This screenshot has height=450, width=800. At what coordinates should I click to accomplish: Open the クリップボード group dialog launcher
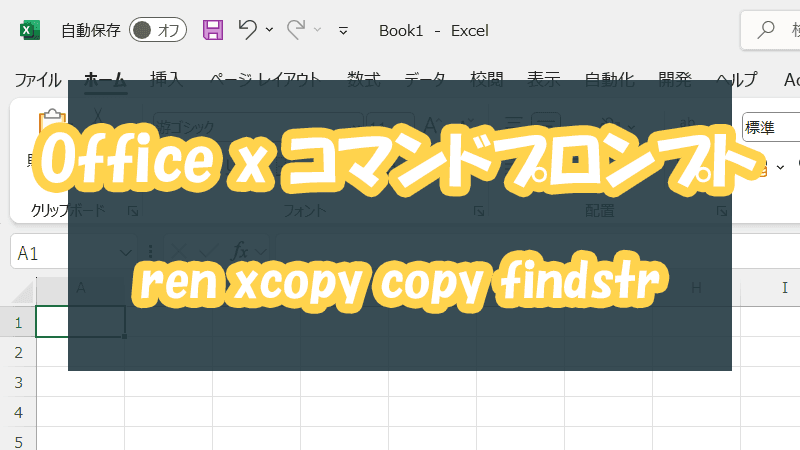pos(133,211)
